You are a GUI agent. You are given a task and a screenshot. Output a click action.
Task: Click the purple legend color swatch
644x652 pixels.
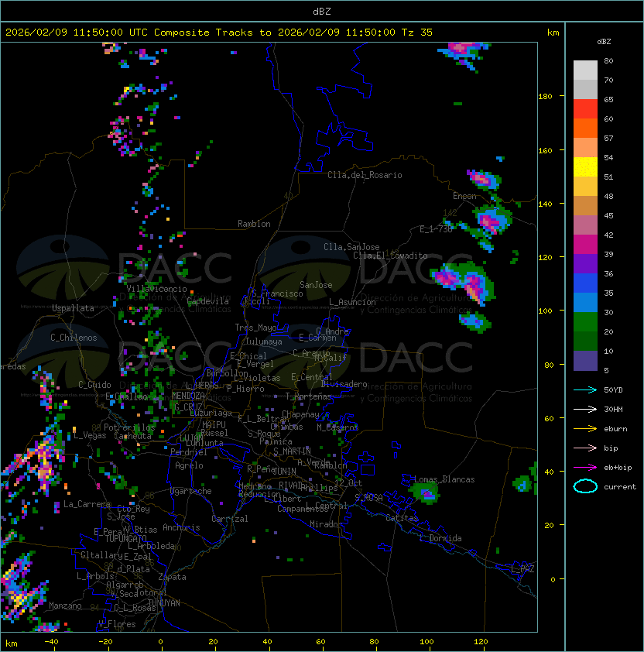(x=585, y=263)
